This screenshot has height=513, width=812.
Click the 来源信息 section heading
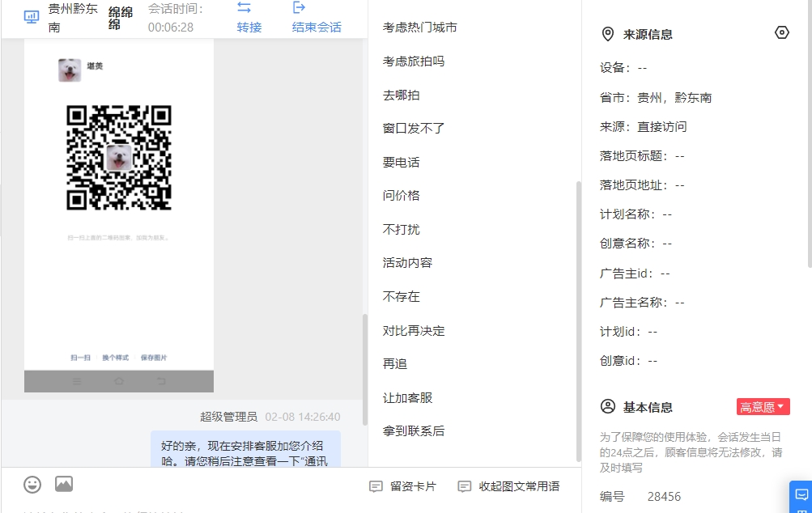point(648,34)
